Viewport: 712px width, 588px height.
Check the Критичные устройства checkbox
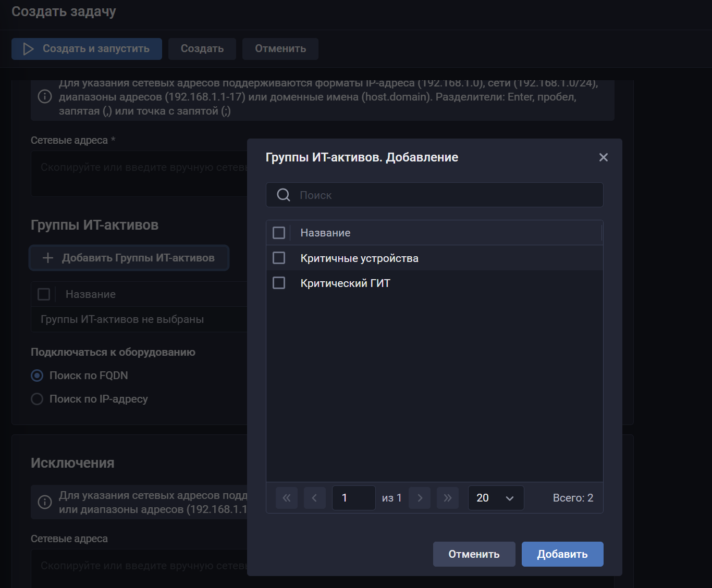click(x=279, y=258)
